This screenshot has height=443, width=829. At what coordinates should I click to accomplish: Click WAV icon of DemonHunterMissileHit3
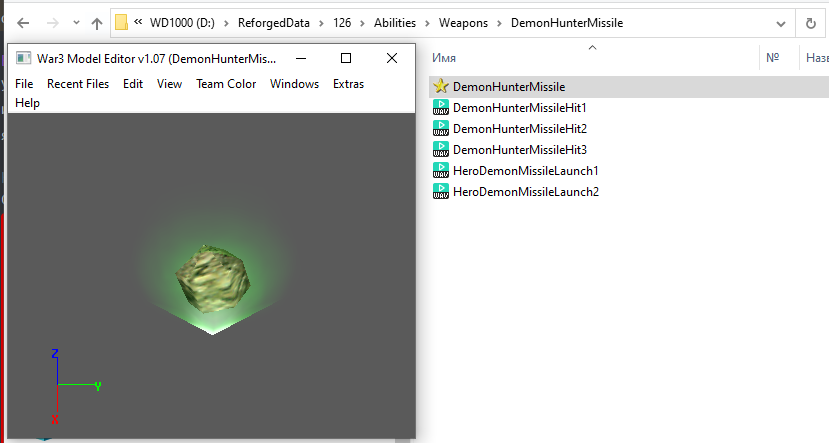pyautogui.click(x=441, y=149)
